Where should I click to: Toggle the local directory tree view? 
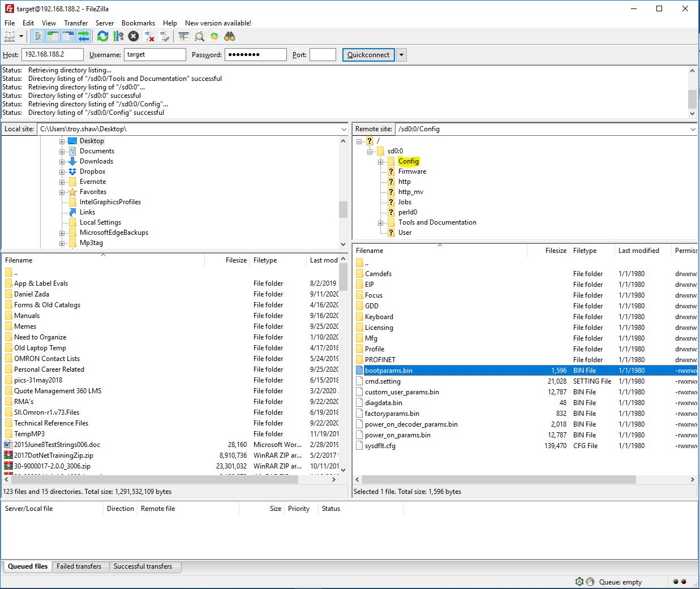coord(53,36)
